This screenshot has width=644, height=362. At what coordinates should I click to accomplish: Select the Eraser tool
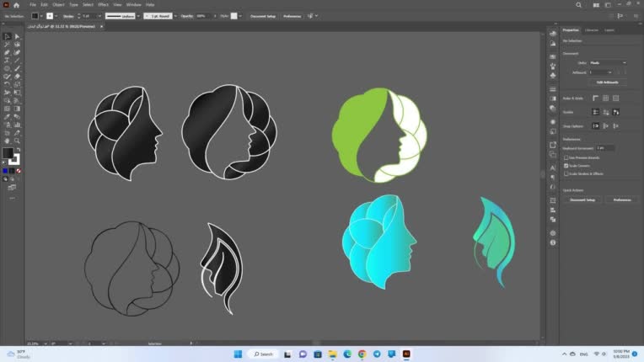[x=17, y=77]
